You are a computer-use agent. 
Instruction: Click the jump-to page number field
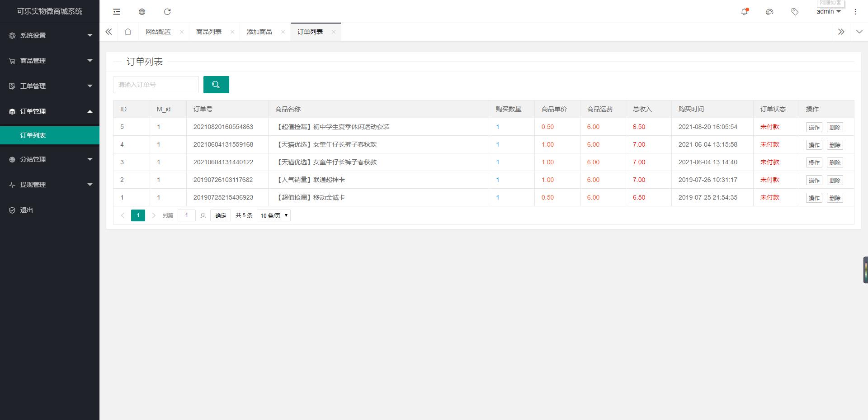[187, 215]
